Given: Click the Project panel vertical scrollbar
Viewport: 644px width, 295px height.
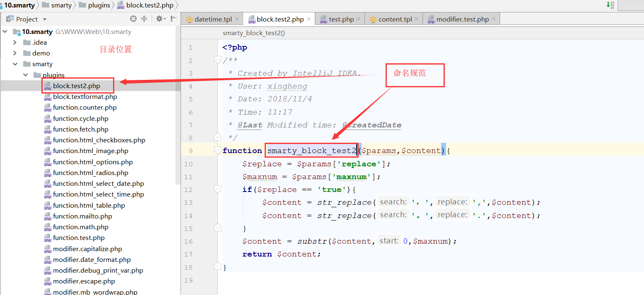Looking at the screenshot, I should pos(178,106).
